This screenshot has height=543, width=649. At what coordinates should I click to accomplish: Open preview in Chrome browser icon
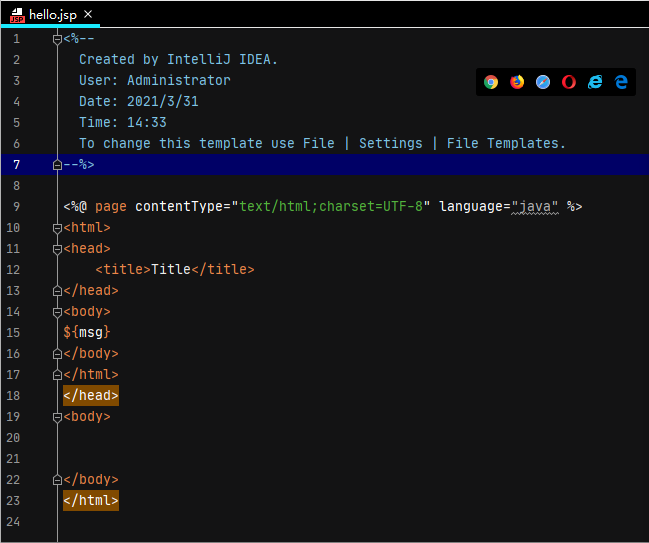(x=491, y=82)
